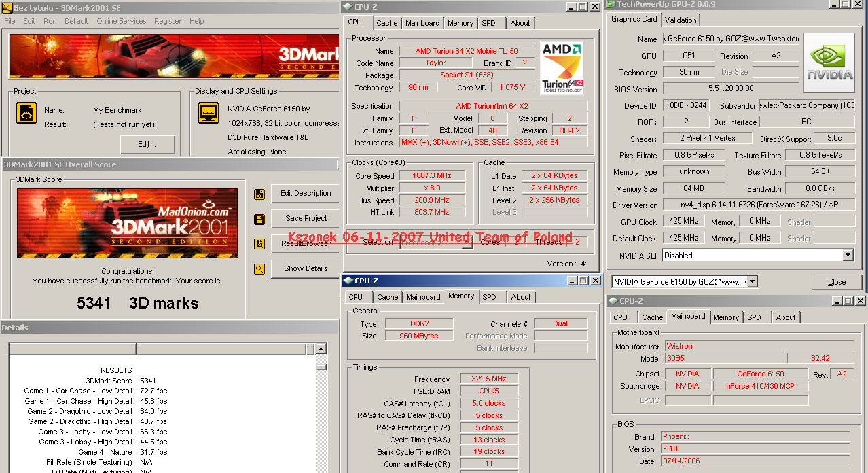
Task: Click the Socket S1 (638) Package value
Action: [467, 75]
